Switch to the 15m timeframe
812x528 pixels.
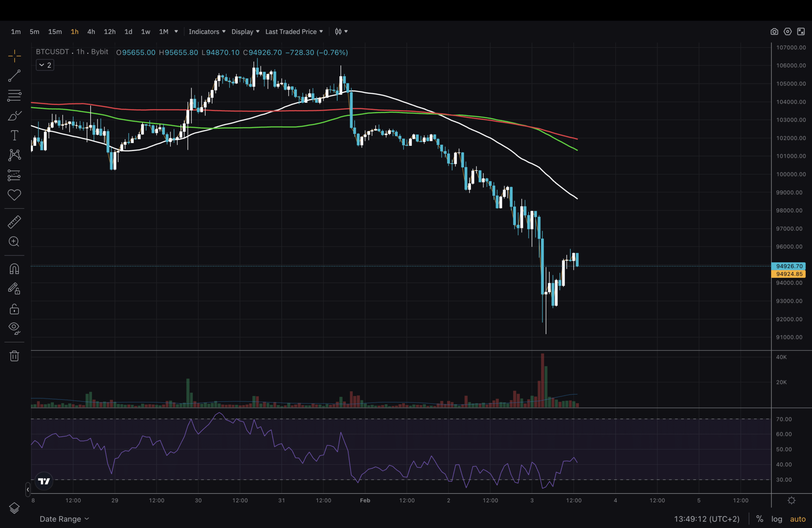coord(55,32)
